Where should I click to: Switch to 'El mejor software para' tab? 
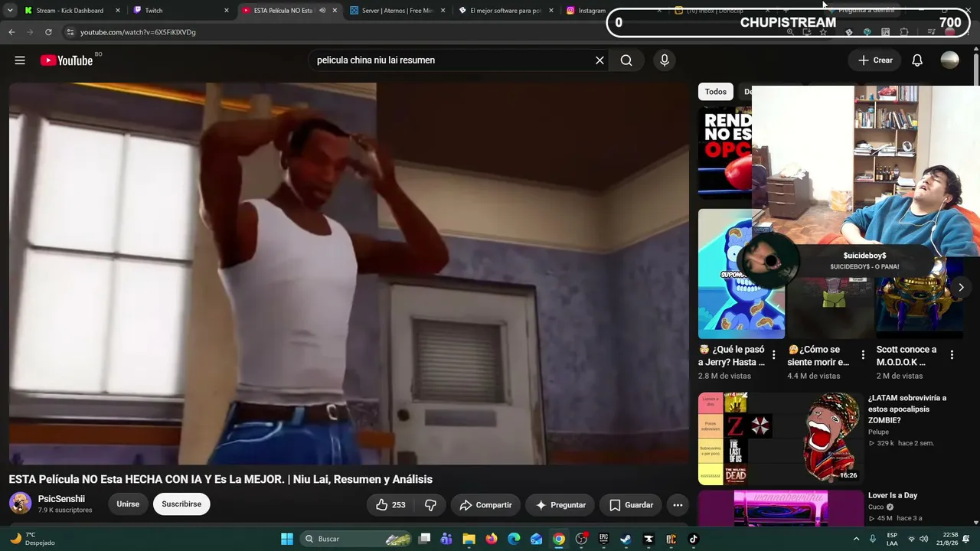(506, 11)
